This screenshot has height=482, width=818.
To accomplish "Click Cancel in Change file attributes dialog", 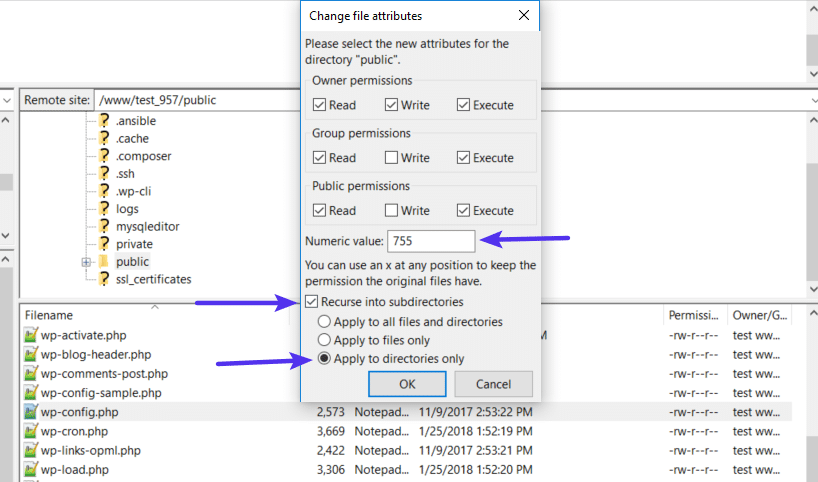I will (493, 384).
